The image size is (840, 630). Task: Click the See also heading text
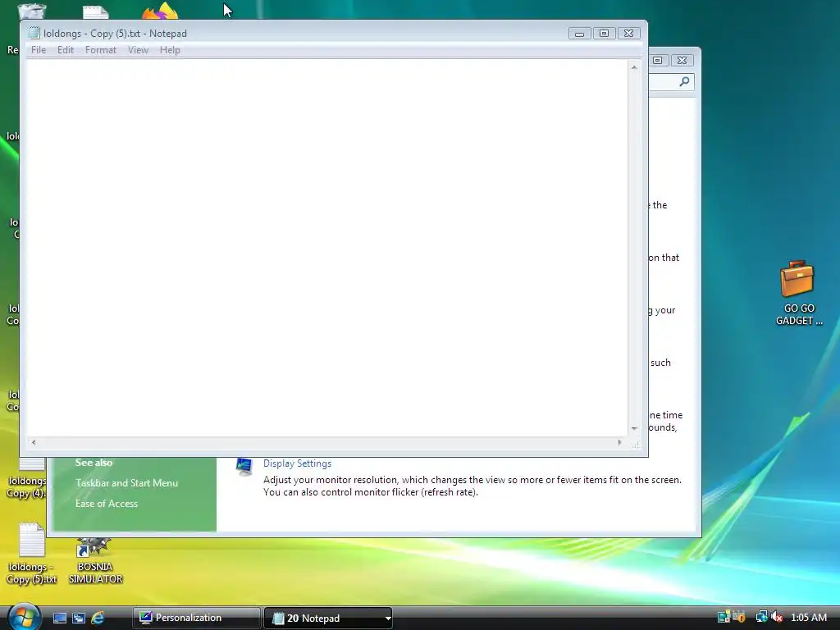[94, 463]
